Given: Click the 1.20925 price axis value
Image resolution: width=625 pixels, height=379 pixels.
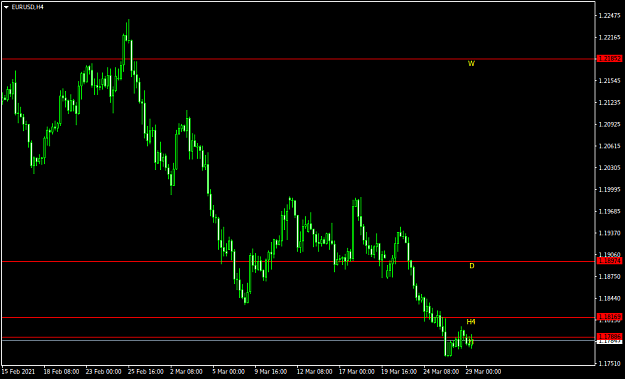Looking at the screenshot, I should tap(610, 125).
